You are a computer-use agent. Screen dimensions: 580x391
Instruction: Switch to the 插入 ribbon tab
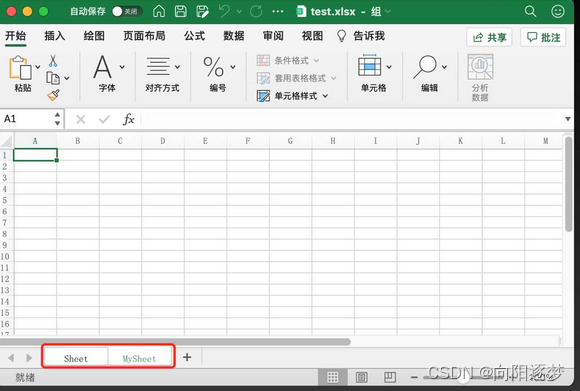click(x=55, y=36)
